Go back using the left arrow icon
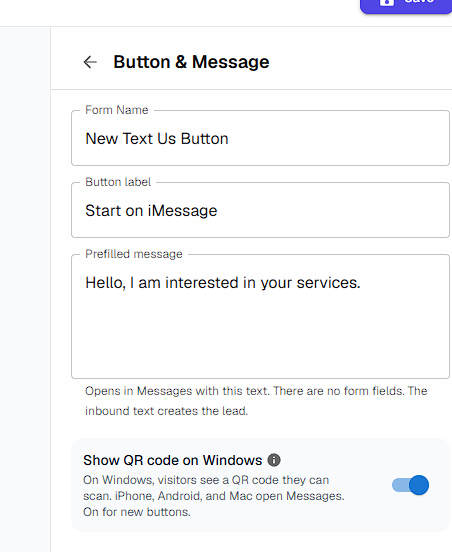The height and width of the screenshot is (552, 452). coord(90,62)
